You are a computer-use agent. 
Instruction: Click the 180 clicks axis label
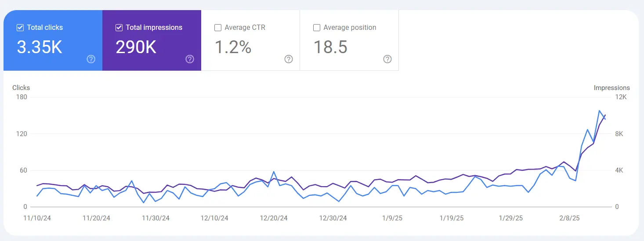pyautogui.click(x=22, y=97)
